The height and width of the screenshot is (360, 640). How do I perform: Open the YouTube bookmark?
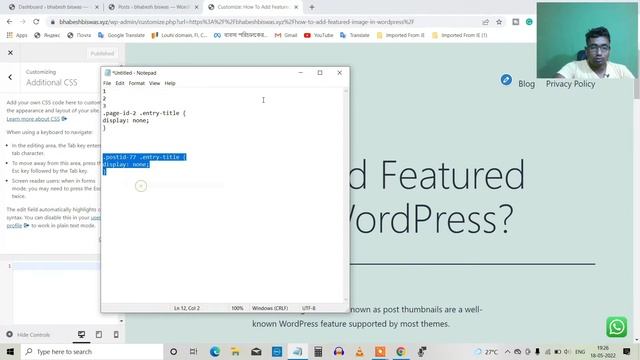pos(318,36)
